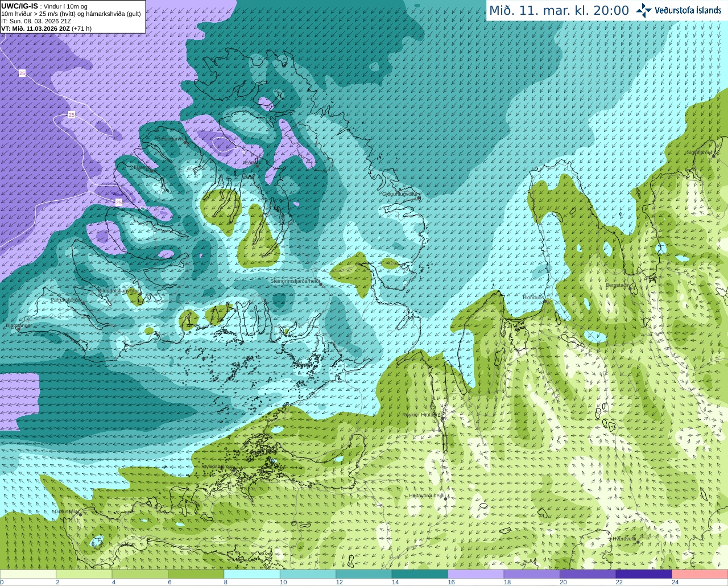This screenshot has height=586, width=728.
Task: Click the Blönduós station label
Action: point(533,298)
